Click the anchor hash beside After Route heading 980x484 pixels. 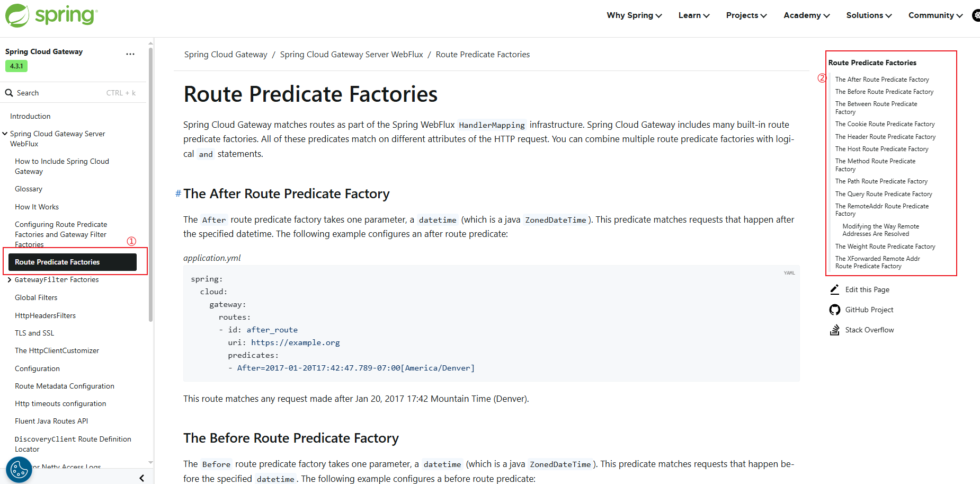[x=179, y=193]
